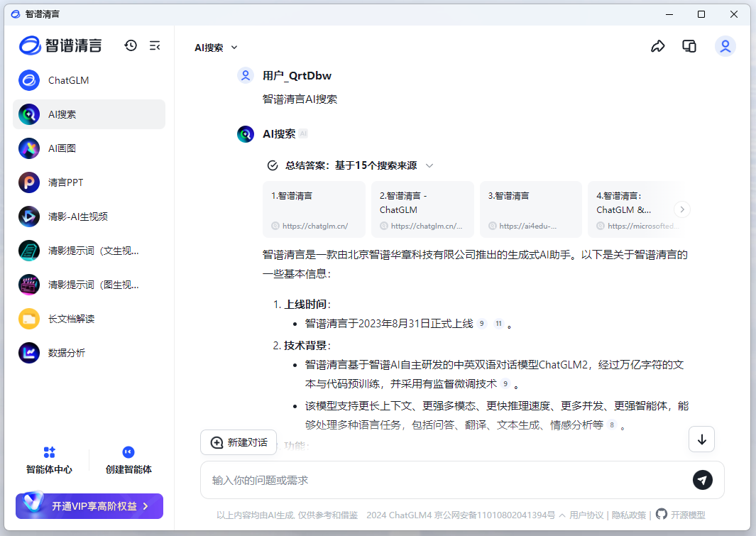
Task: Expand the 基于15个搜索来源 chevron
Action: (x=429, y=166)
